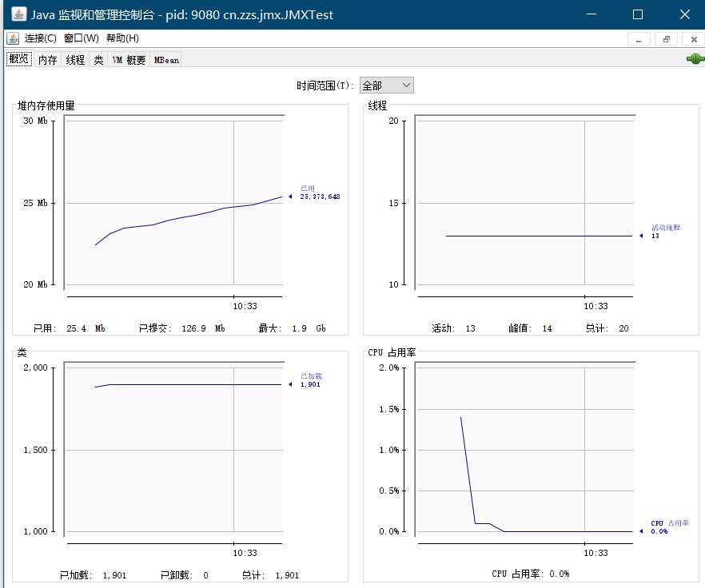The height and width of the screenshot is (588, 705).
Task: Click the classes 总计: 1,901 value
Action: 270,575
